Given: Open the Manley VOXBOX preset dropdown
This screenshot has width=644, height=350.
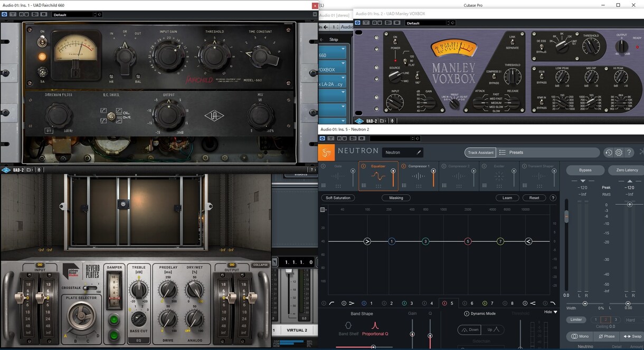Looking at the screenshot, I should (x=428, y=23).
